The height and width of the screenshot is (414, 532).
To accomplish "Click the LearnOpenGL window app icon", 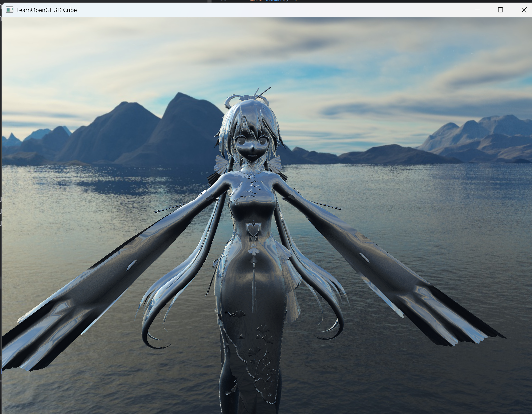I will coord(9,10).
